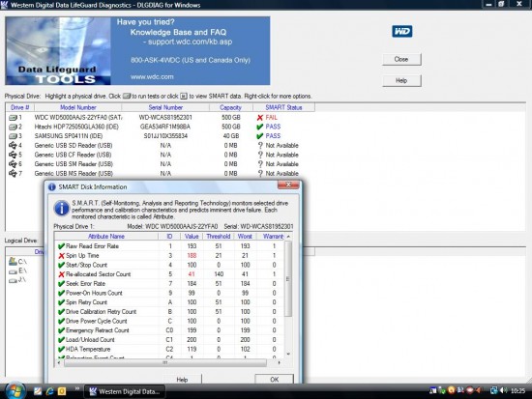
Task: Click the Help button below Close
Action: (401, 81)
